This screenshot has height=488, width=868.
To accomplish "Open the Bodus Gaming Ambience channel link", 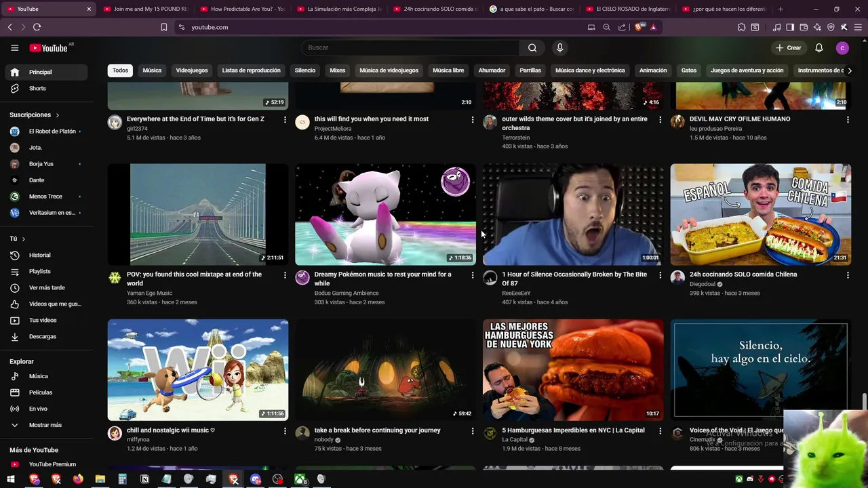I will tap(346, 293).
